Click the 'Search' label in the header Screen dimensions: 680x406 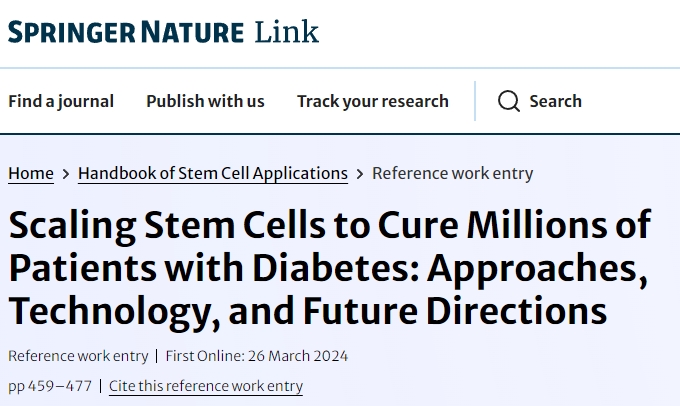555,101
